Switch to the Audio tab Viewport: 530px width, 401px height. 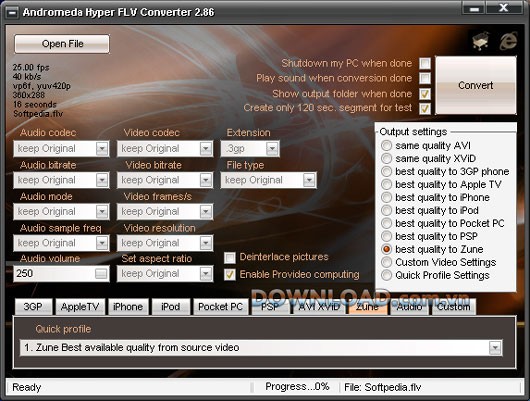coord(409,307)
